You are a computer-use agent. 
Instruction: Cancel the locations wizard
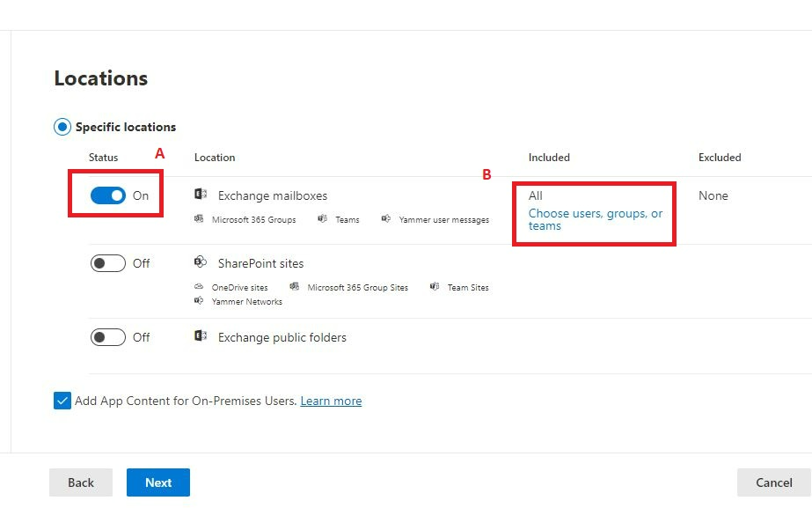[x=773, y=482]
